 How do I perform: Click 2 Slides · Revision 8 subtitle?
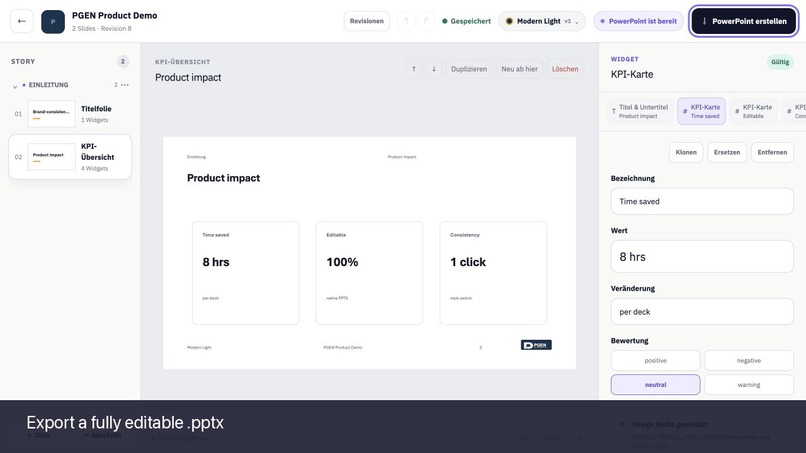pyautogui.click(x=102, y=29)
